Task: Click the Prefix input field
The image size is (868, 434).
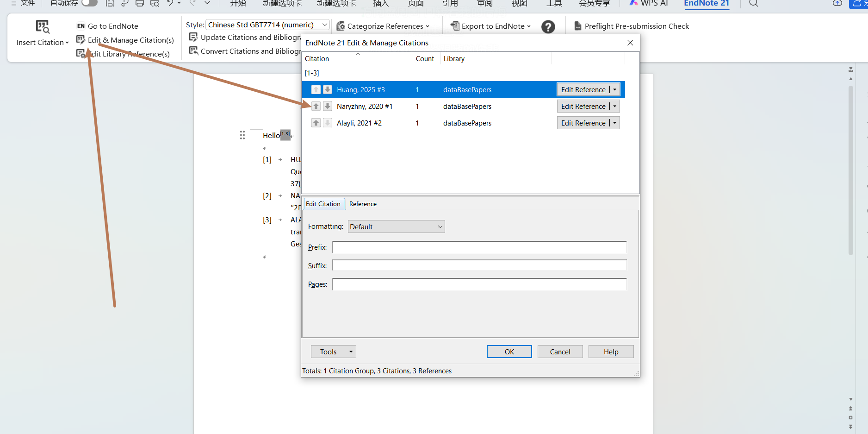Action: pyautogui.click(x=479, y=247)
